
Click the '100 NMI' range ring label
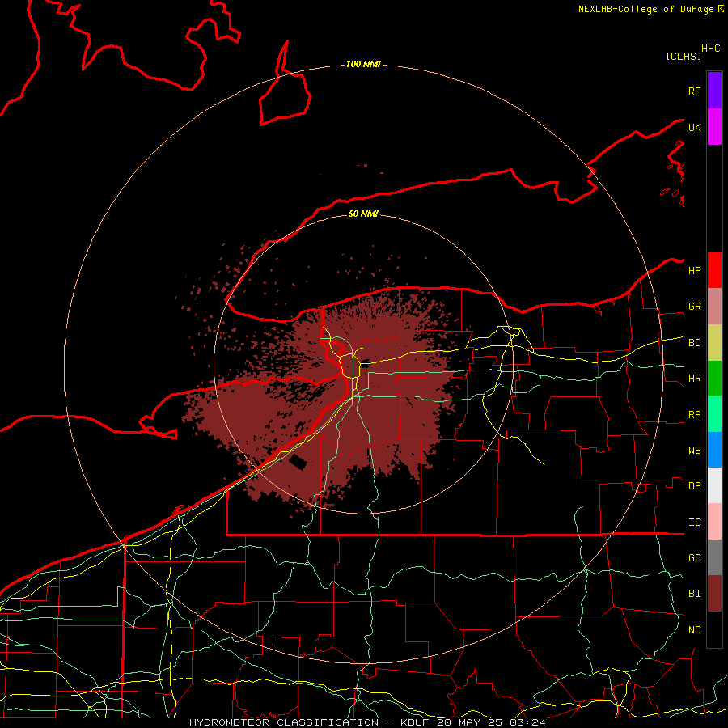click(x=363, y=64)
